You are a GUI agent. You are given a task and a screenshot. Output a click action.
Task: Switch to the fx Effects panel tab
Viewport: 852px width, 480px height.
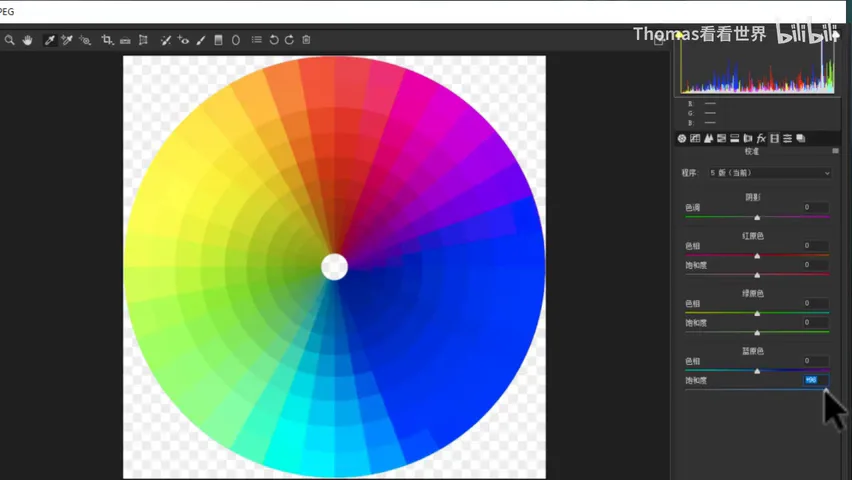pyautogui.click(x=761, y=139)
